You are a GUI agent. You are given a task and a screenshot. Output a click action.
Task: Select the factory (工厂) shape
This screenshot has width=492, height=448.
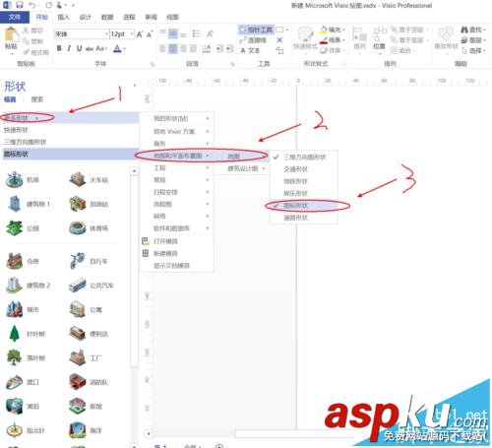coord(86,357)
